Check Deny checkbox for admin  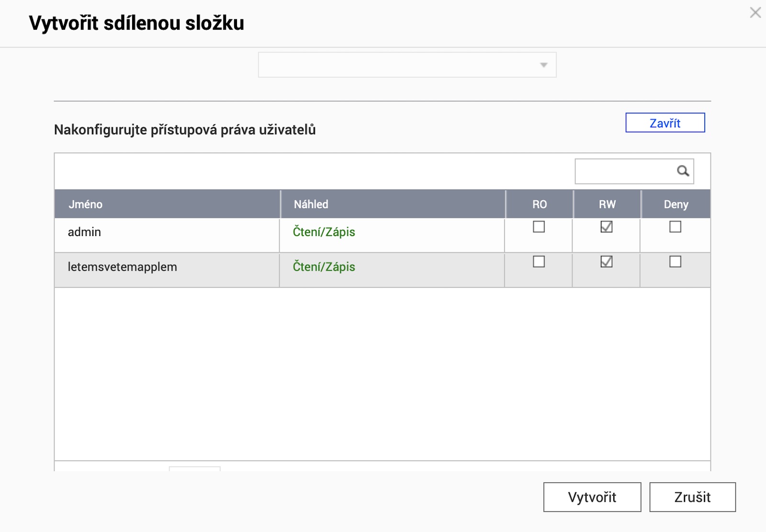coord(675,226)
